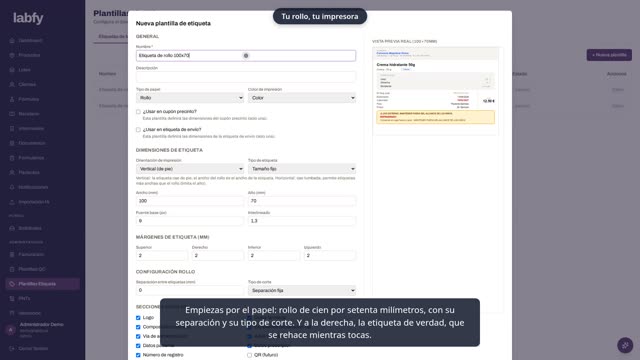640x360 pixels.
Task: Click the Formularios sidebar icon
Action: tap(12, 158)
